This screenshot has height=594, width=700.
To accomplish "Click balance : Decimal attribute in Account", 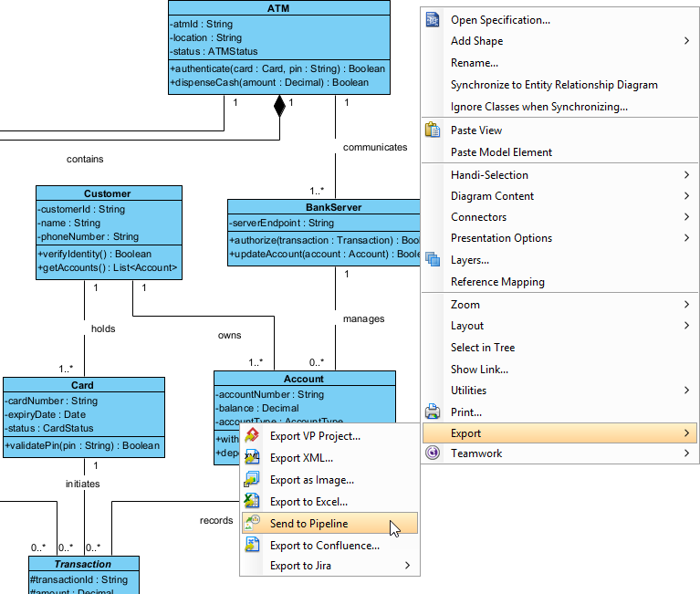I will click(257, 409).
